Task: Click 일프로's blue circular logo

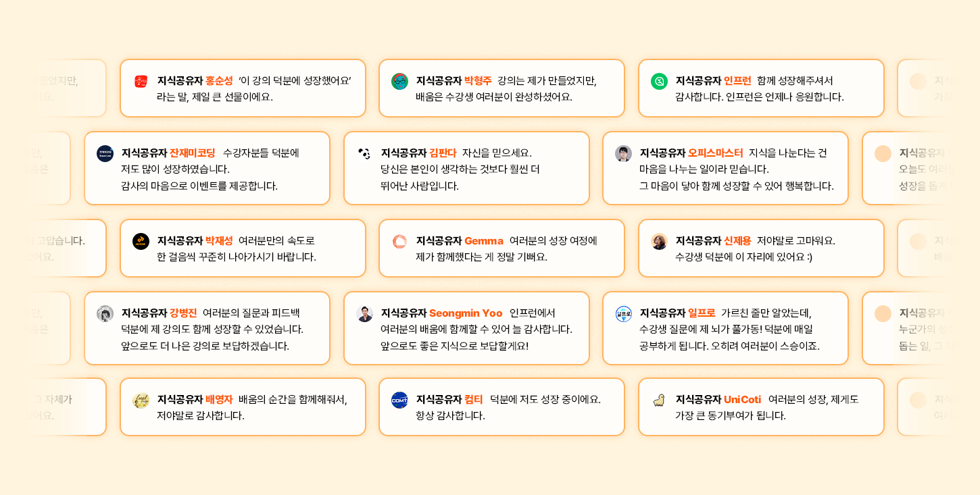Action: click(x=623, y=313)
